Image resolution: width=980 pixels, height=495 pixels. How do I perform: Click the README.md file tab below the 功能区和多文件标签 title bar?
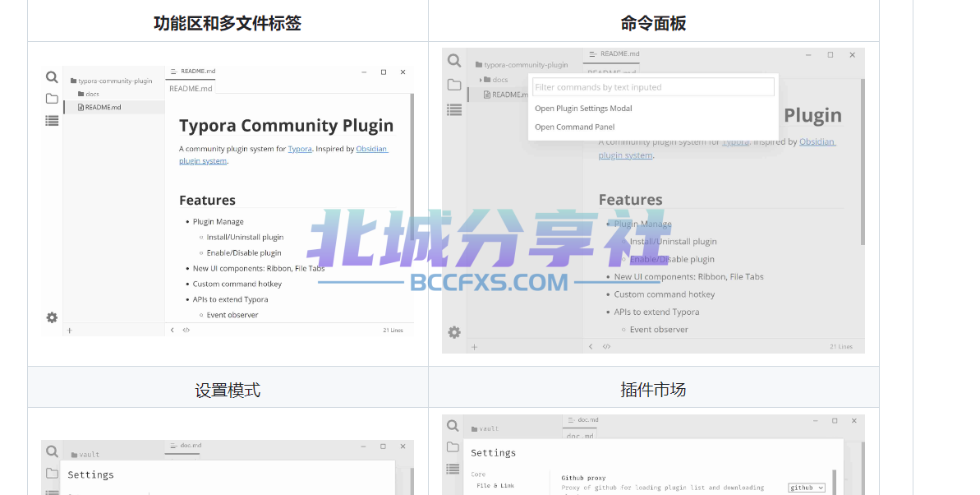click(x=191, y=88)
